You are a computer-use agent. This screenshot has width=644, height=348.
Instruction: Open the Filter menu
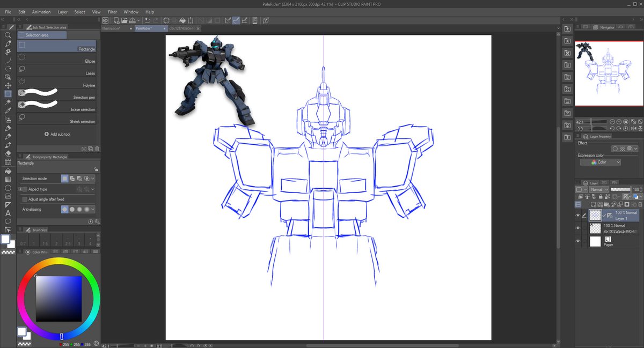pyautogui.click(x=112, y=12)
